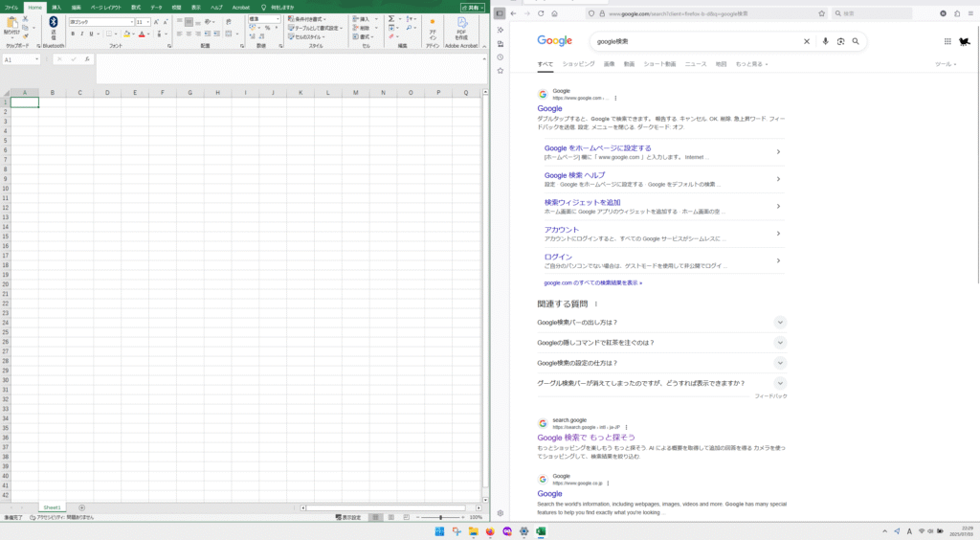Click the browser back arrow
This screenshot has height=540, width=980.
click(514, 13)
